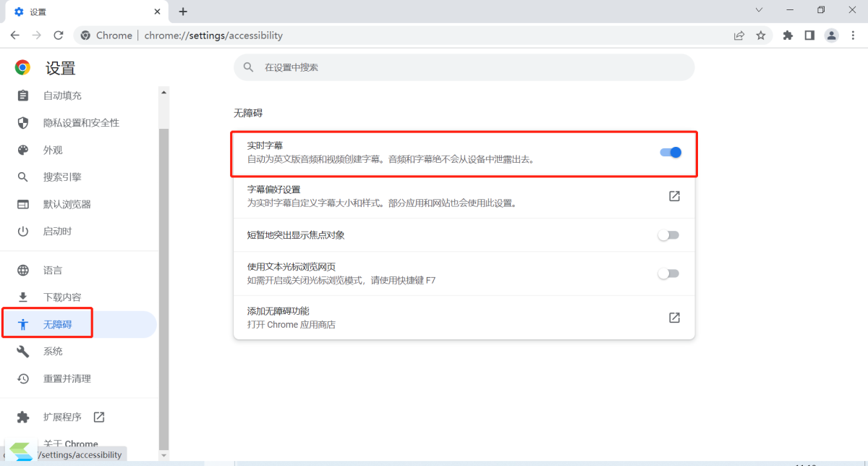Disable the 实时字幕 live caption toggle
Viewport: 868px width, 466px height.
pyautogui.click(x=670, y=152)
